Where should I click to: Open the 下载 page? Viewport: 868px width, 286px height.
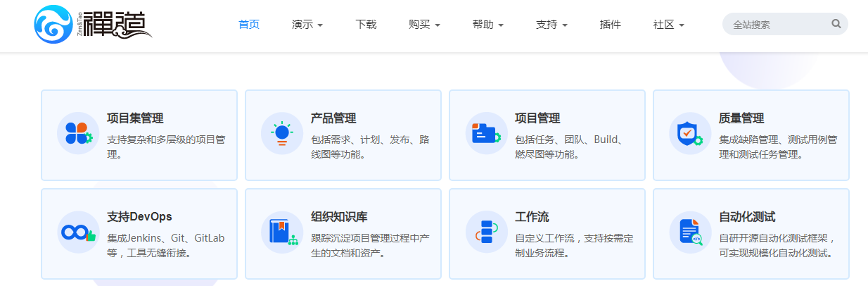pyautogui.click(x=366, y=24)
